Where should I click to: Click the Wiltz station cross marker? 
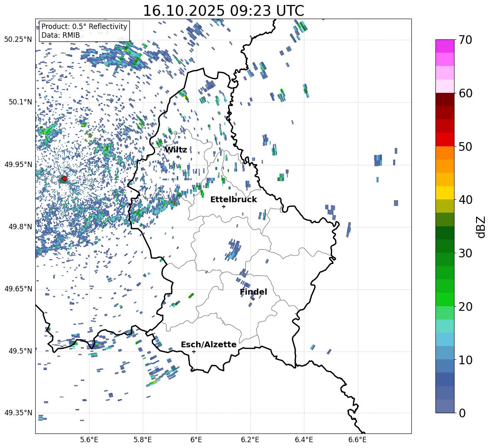pyautogui.click(x=178, y=157)
